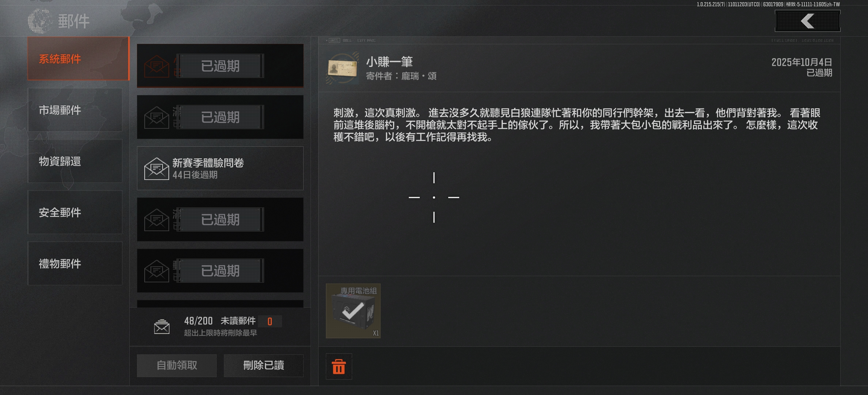This screenshot has height=395, width=868.
Task: Click the orange trash delete icon
Action: (x=339, y=366)
